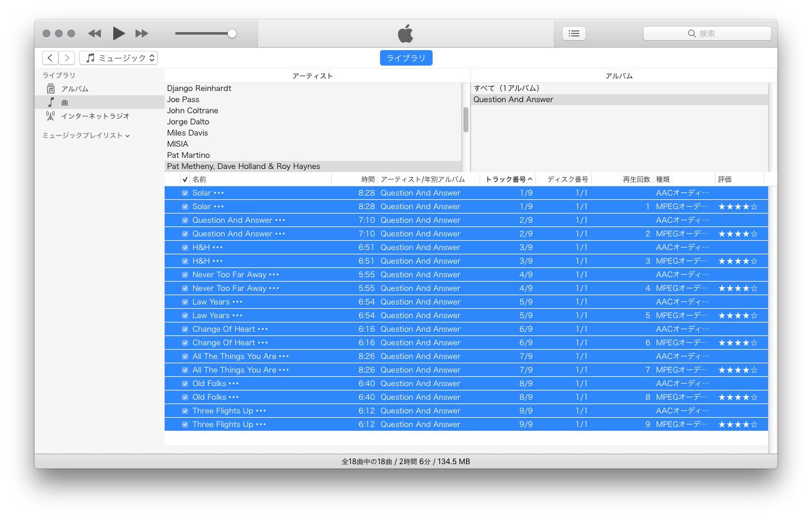This screenshot has width=812, height=518.
Task: Click the rewind previous track button
Action: pyautogui.click(x=94, y=33)
